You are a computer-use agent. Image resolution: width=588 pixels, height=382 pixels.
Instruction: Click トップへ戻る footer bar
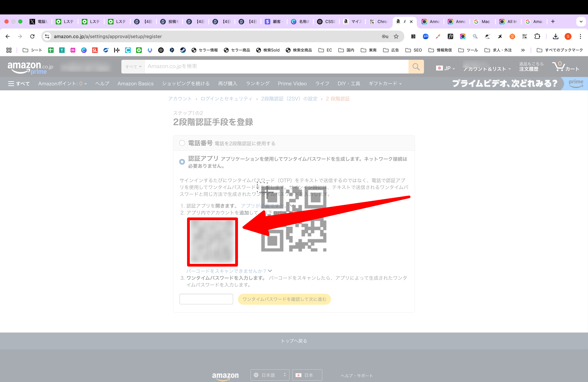(294, 341)
